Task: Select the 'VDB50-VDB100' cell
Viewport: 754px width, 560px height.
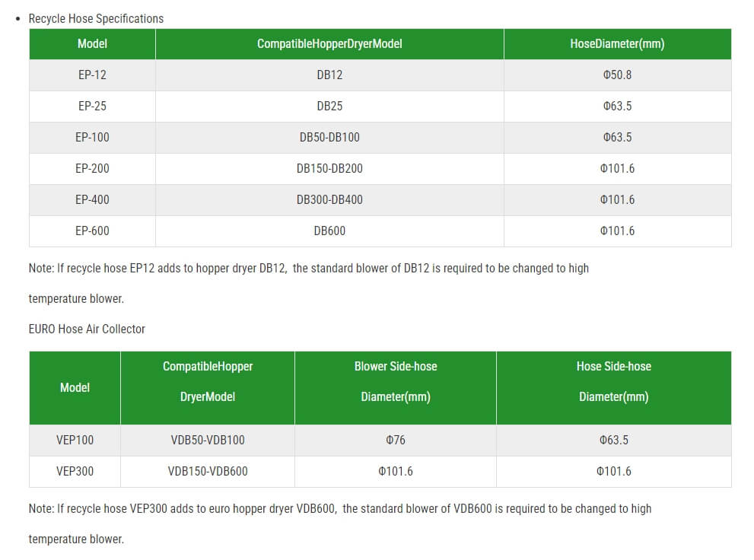Action: click(x=208, y=441)
